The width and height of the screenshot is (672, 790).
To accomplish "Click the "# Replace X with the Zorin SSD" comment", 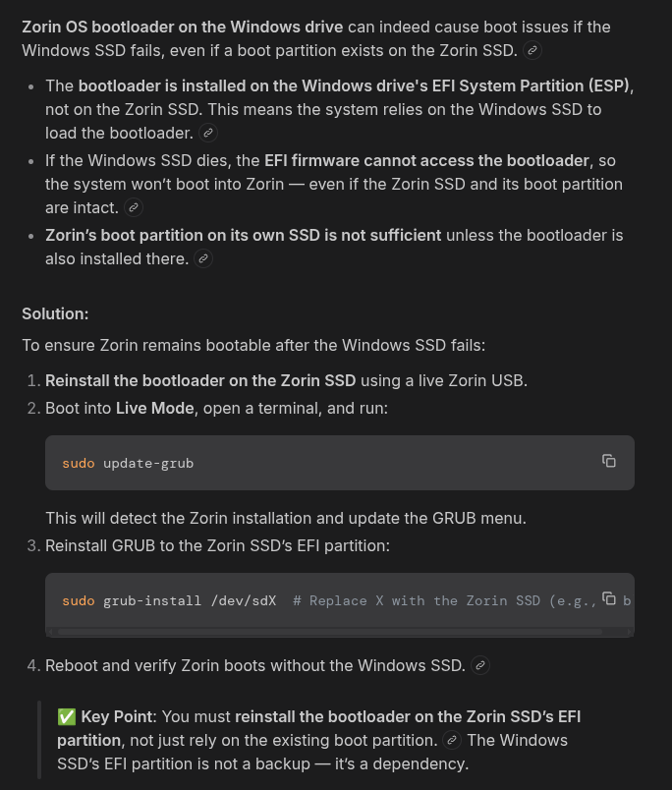I will pyautogui.click(x=413, y=600).
